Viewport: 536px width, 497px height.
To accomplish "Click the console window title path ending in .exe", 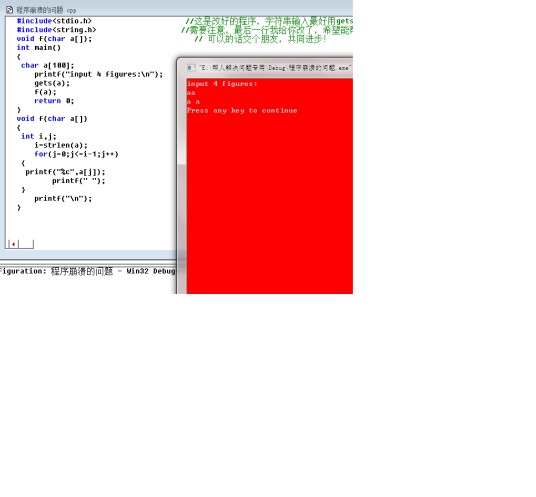I will click(274, 68).
